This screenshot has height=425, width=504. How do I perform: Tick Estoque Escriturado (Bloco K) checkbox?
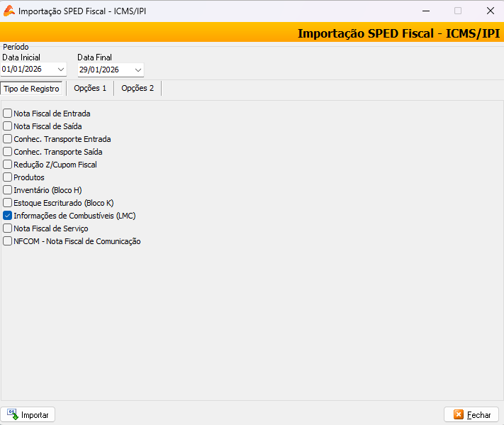8,203
